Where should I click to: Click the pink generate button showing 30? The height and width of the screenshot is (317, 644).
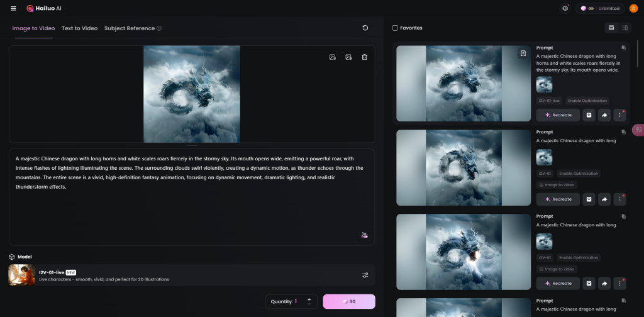[349, 301]
